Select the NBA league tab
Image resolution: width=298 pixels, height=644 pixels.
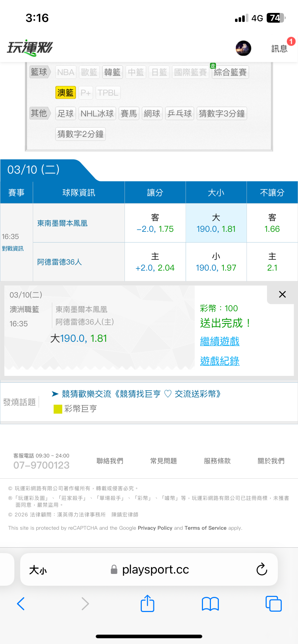pyautogui.click(x=66, y=72)
